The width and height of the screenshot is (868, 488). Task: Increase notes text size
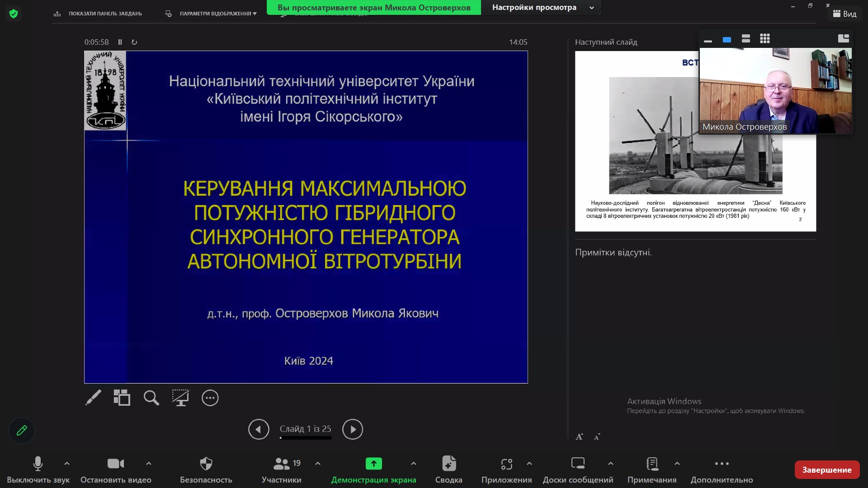click(x=579, y=436)
